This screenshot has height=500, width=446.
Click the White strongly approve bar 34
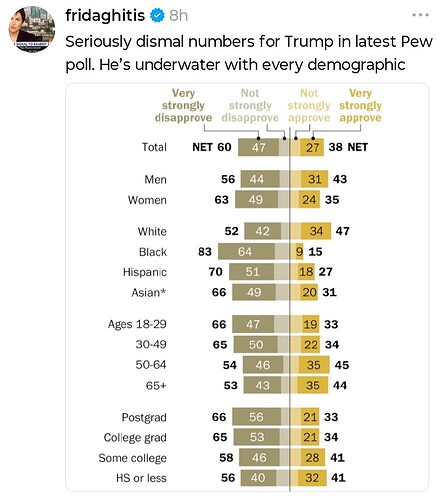(316, 231)
